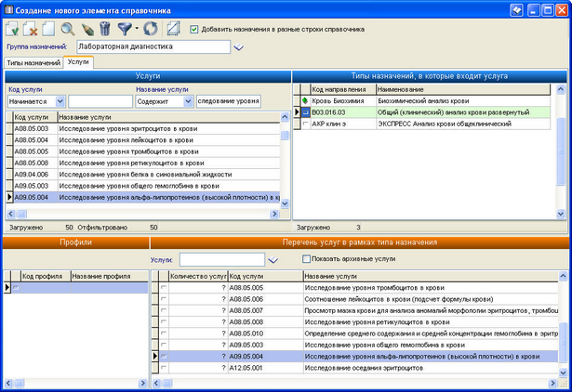Viewport: 572px width, 392px height.
Task: Click the empty Код услуги filter input
Action: pos(100,101)
